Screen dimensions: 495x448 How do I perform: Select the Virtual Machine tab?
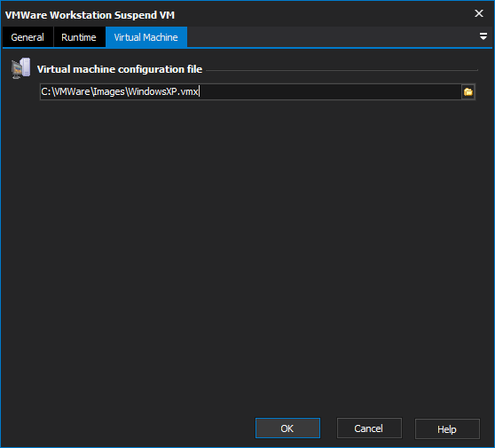click(x=146, y=37)
